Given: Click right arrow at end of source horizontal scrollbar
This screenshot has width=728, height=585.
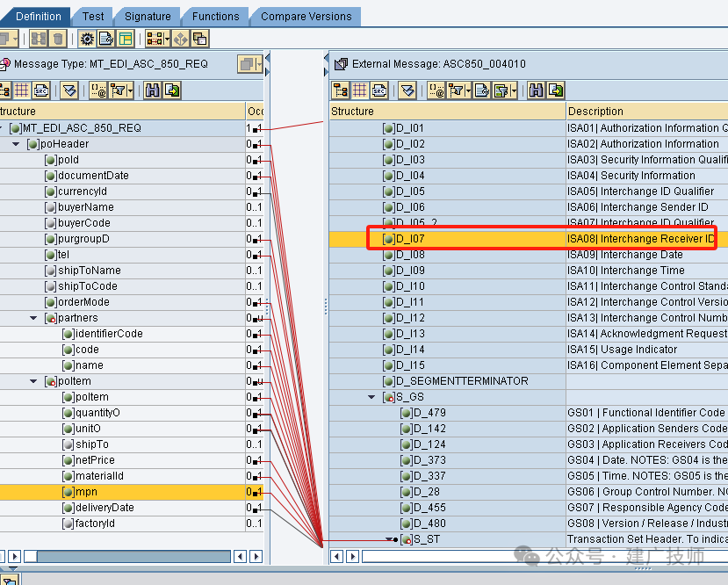Looking at the screenshot, I should click(256, 556).
